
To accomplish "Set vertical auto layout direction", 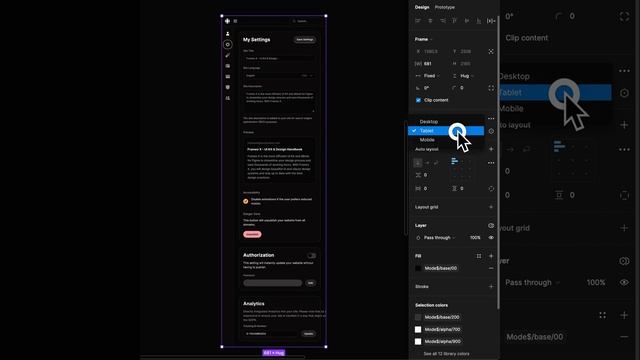I will pos(418,163).
